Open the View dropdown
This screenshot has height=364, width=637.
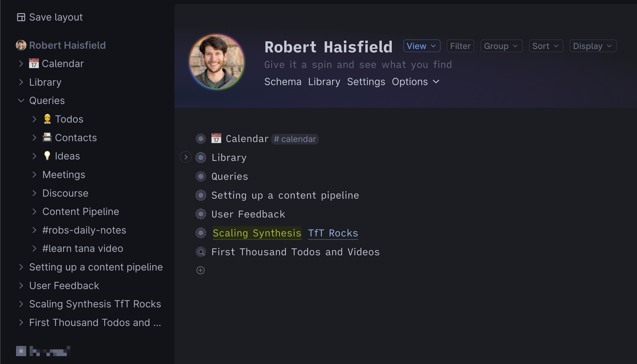tap(422, 46)
